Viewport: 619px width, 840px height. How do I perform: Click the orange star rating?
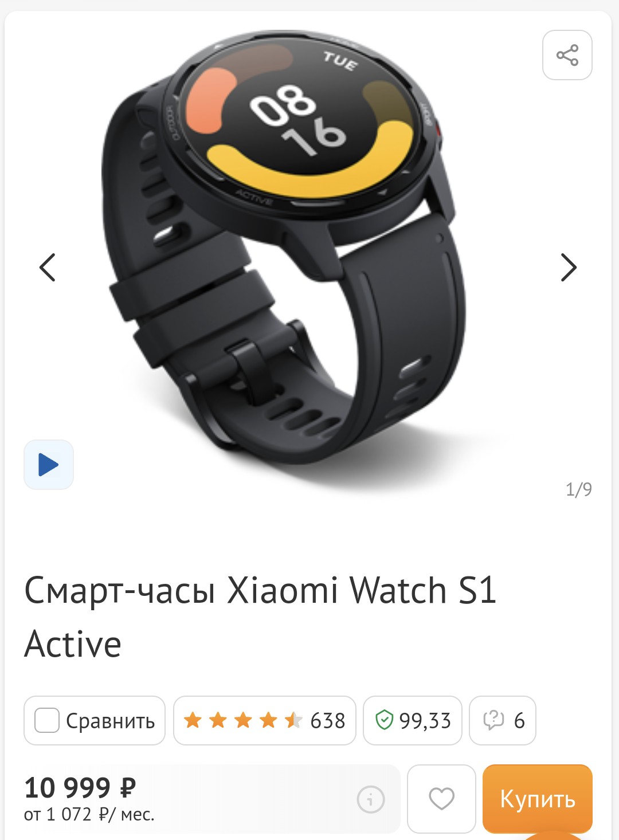pos(243,720)
